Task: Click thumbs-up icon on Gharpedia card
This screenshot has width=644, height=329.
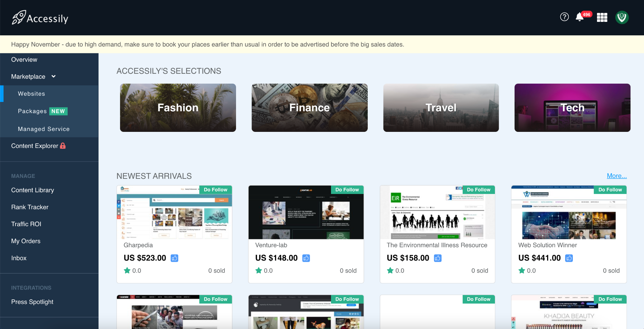Action: pyautogui.click(x=174, y=258)
